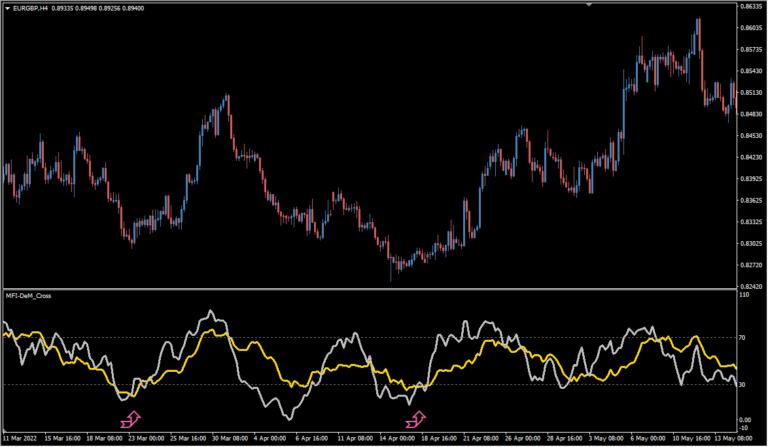Click the pink arrow near 23 Mar
This screenshot has width=768, height=447.
tap(132, 415)
